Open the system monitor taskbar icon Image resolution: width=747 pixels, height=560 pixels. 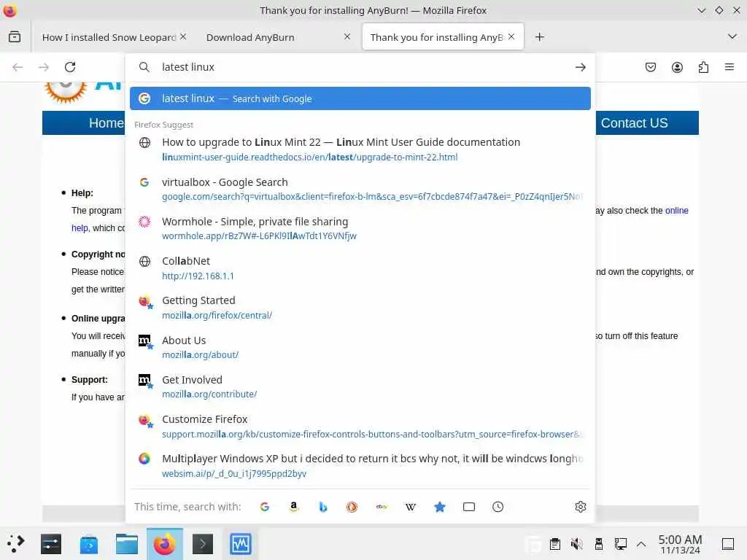241,543
